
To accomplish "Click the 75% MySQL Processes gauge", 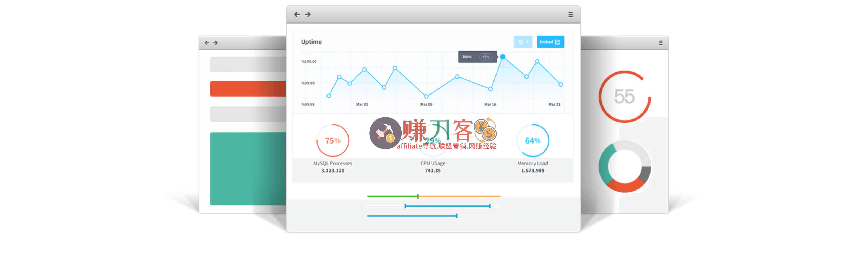I will (x=332, y=140).
